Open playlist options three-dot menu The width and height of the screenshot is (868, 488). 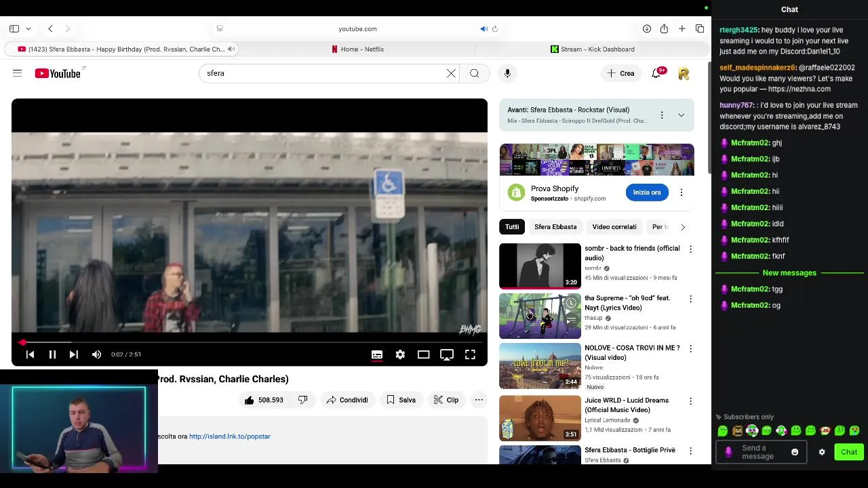pyautogui.click(x=662, y=115)
